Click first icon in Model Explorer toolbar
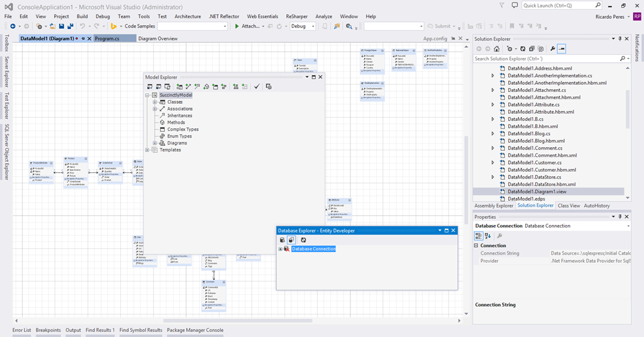 [x=150, y=87]
